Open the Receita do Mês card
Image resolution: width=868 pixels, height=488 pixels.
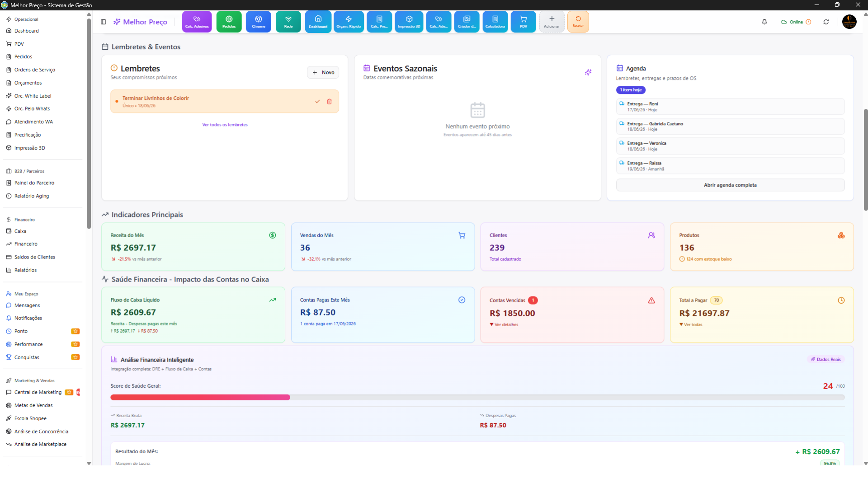coord(193,247)
